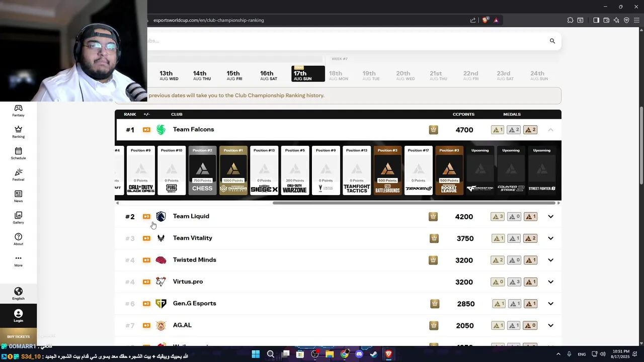Select date 16th Aug Sat

(x=268, y=75)
